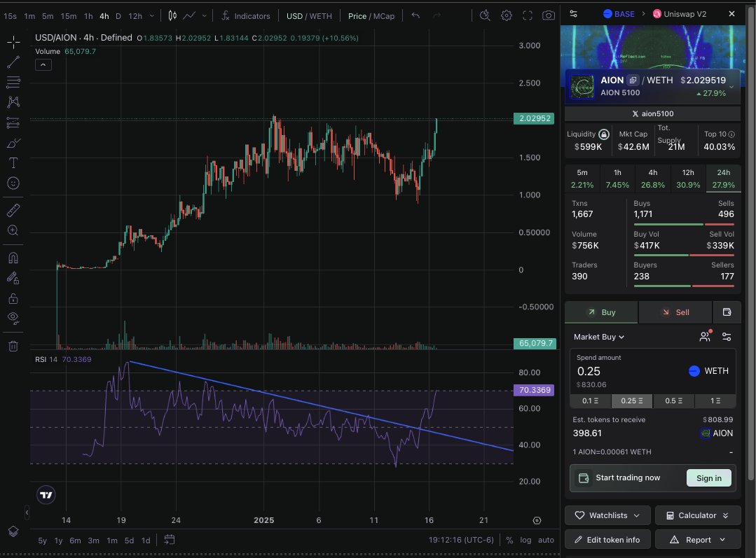
Task: Expand the chart style dropdown arrow
Action: pyautogui.click(x=205, y=16)
